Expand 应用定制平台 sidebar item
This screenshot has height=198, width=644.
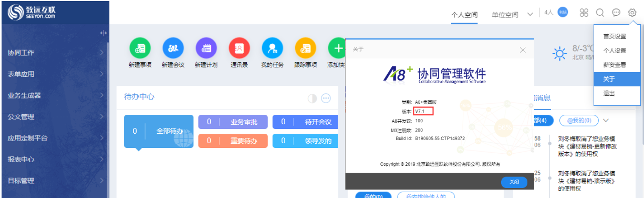pyautogui.click(x=55, y=138)
